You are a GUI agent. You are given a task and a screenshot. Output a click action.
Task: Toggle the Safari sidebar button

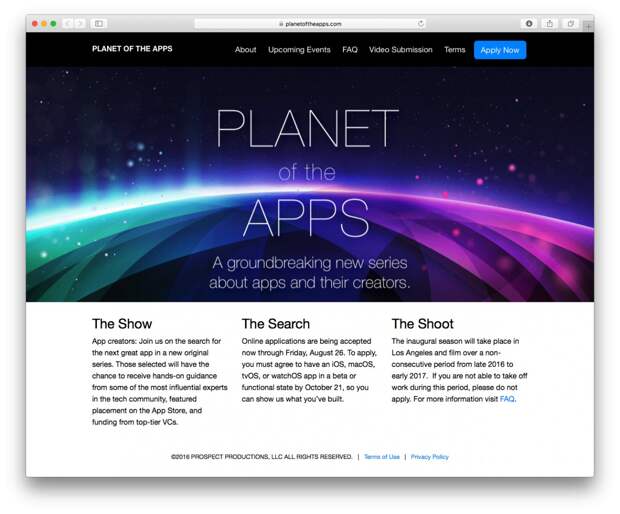(x=99, y=24)
